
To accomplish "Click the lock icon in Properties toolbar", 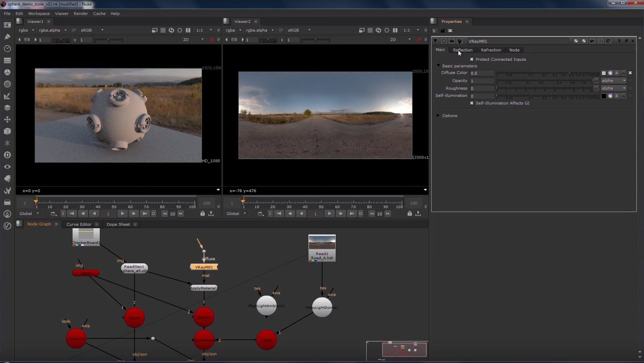I will (443, 31).
